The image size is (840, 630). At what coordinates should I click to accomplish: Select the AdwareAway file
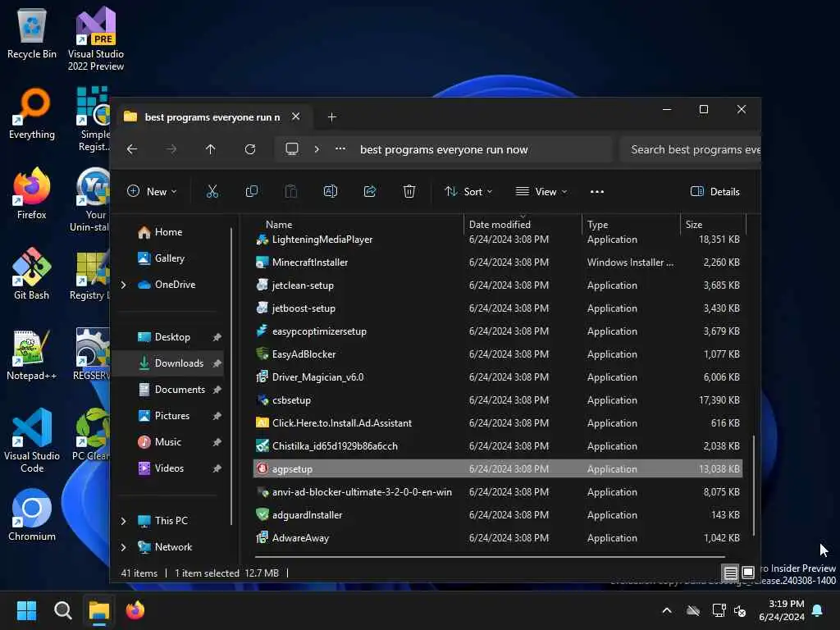coord(498,538)
